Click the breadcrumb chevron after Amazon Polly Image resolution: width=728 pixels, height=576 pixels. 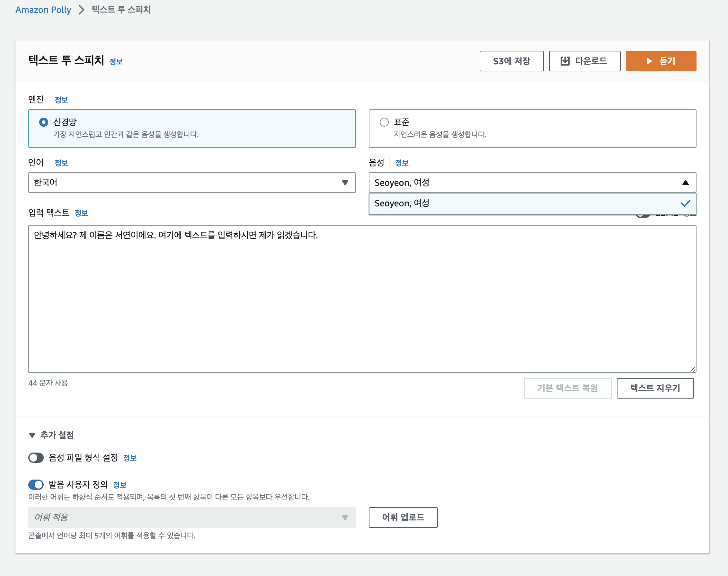81,10
